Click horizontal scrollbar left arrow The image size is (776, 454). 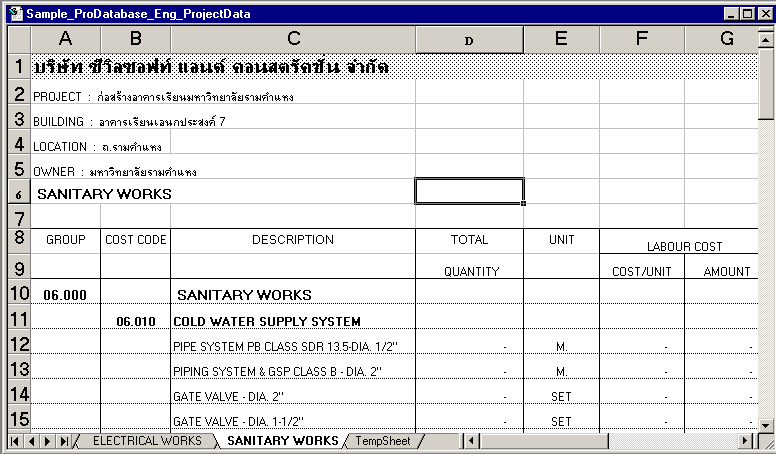472,441
